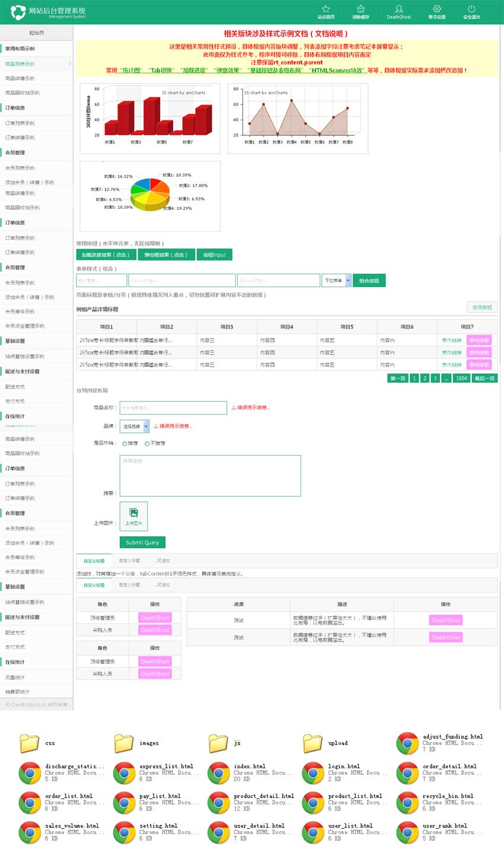Screen dimensions: 504x859
Task: Click the pink DeathGhost button for 顶级管理员
Action: pos(155,618)
